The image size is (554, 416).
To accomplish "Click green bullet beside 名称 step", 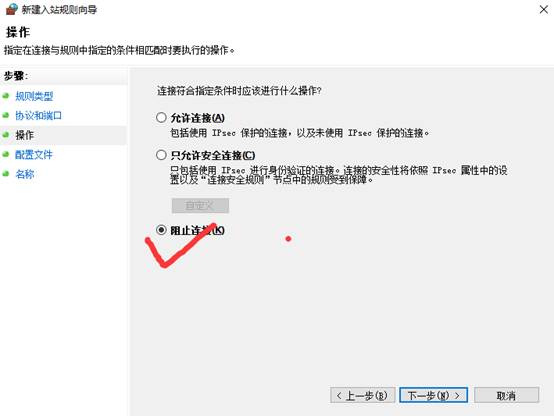I will tap(6, 174).
